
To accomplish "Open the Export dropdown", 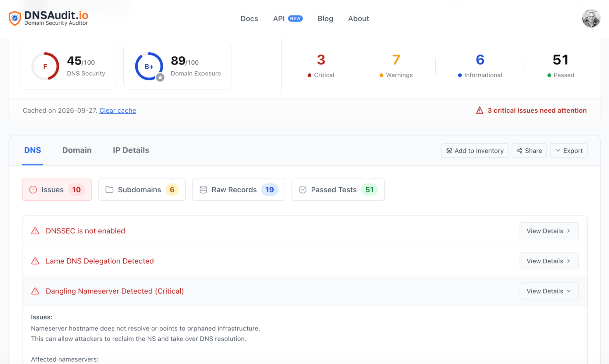I will coord(568,151).
